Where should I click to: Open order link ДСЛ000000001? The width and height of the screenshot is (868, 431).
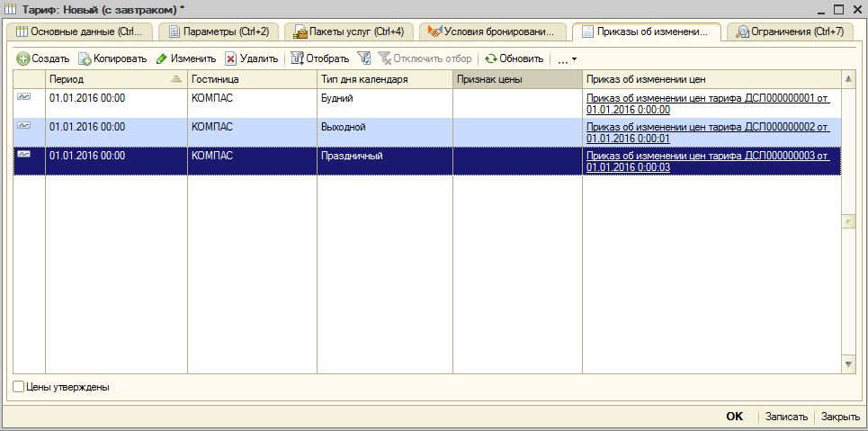(708, 103)
